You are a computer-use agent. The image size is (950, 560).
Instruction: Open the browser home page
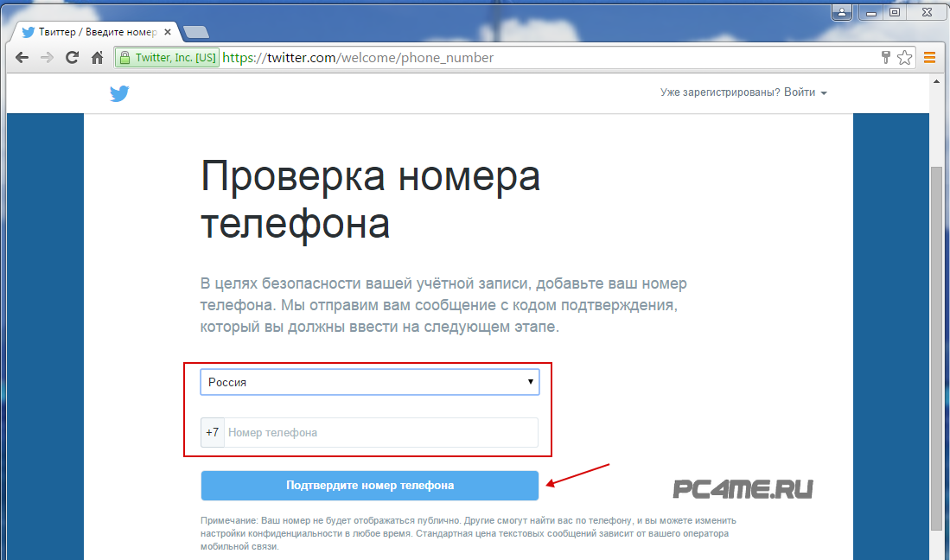[98, 58]
